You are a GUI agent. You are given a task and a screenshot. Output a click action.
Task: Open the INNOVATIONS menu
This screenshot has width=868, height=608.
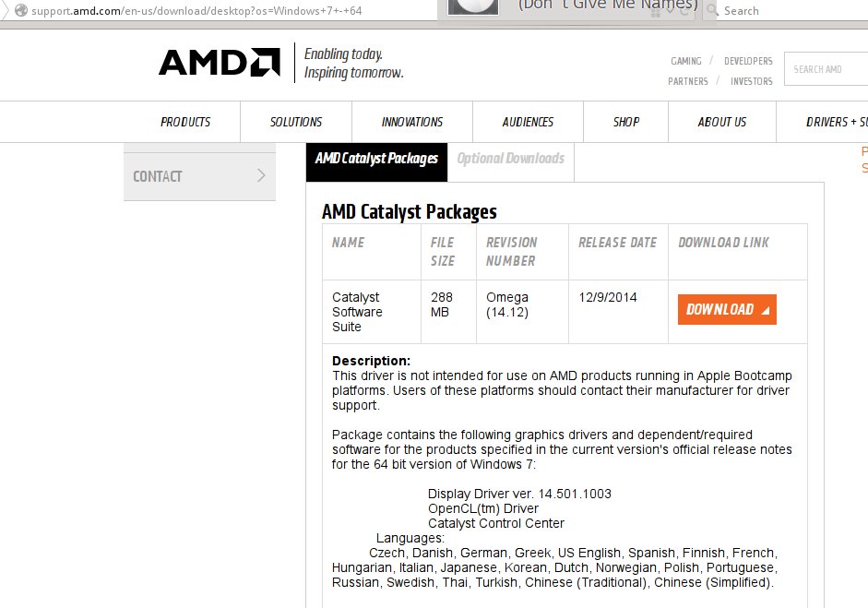click(411, 122)
